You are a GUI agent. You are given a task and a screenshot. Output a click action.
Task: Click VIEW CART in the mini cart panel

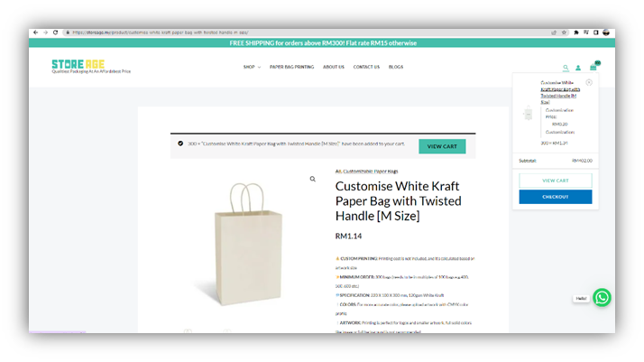[556, 181]
